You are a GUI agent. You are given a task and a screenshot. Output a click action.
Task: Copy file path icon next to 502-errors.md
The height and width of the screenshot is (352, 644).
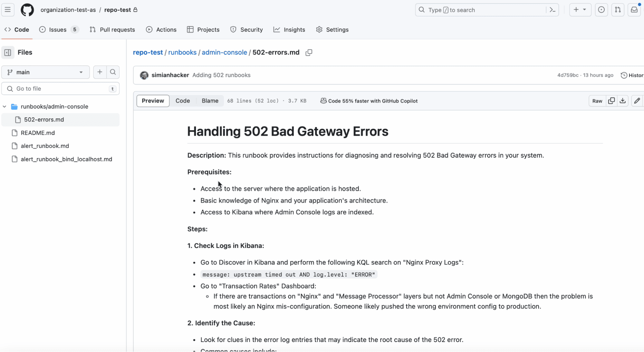pyautogui.click(x=309, y=53)
